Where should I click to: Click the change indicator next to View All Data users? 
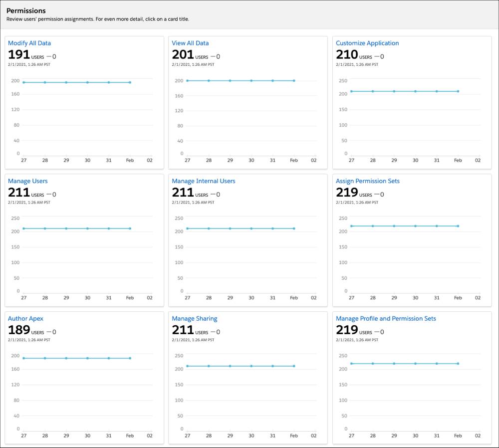click(x=216, y=57)
